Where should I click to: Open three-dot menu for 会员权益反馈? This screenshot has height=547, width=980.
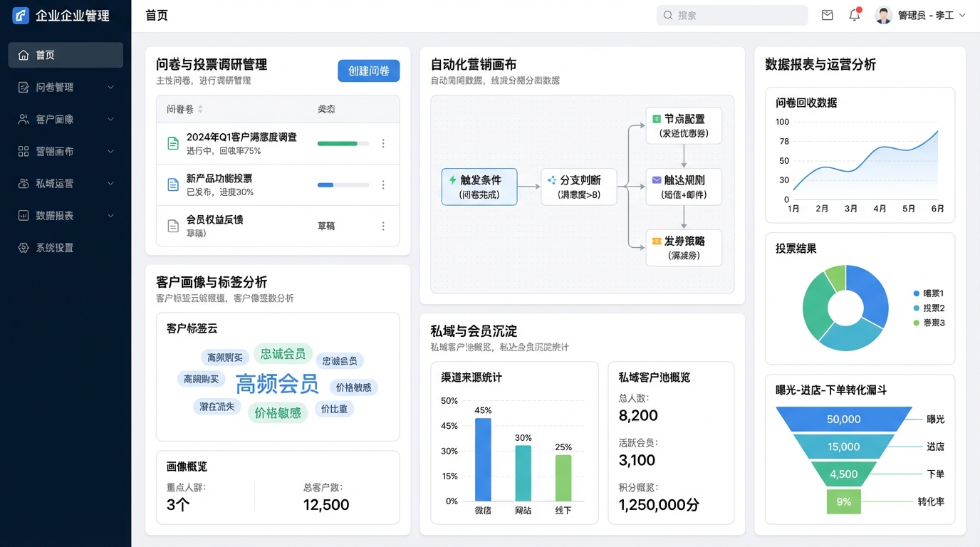[x=383, y=226]
